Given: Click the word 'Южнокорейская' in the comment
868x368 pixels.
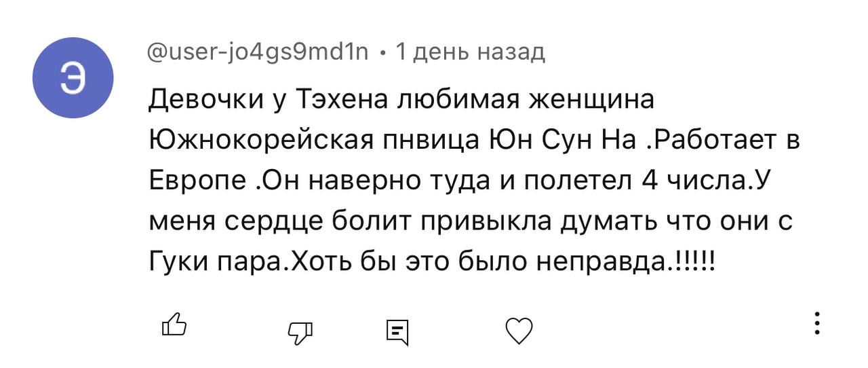Looking at the screenshot, I should click(261, 141).
